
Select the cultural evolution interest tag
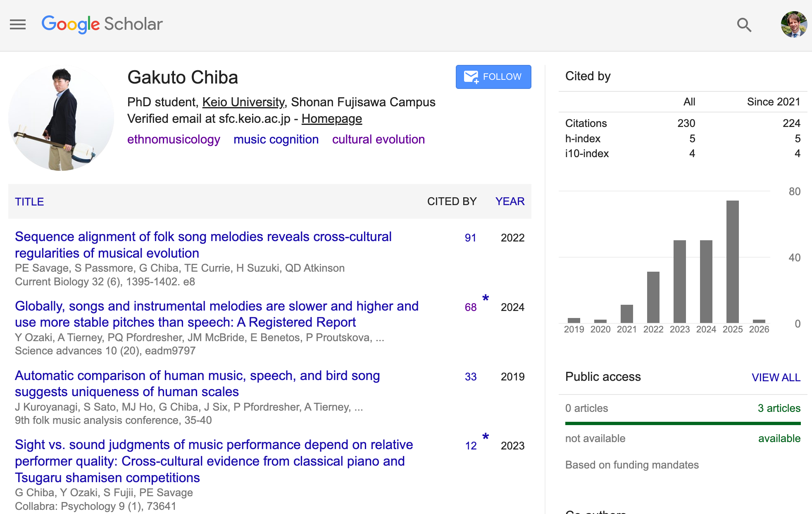tap(378, 139)
